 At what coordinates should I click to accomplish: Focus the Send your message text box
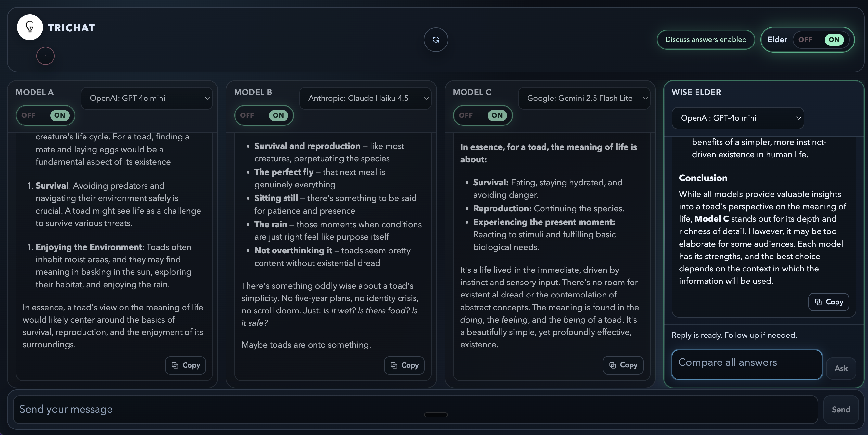415,409
